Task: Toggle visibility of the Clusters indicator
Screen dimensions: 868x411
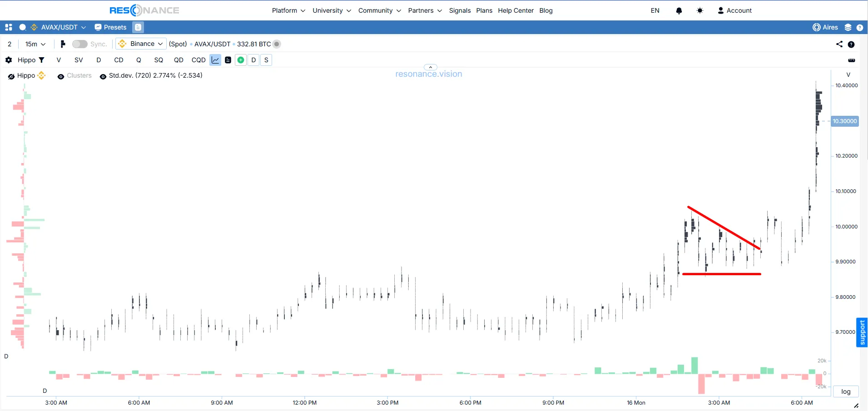Action: click(x=61, y=76)
